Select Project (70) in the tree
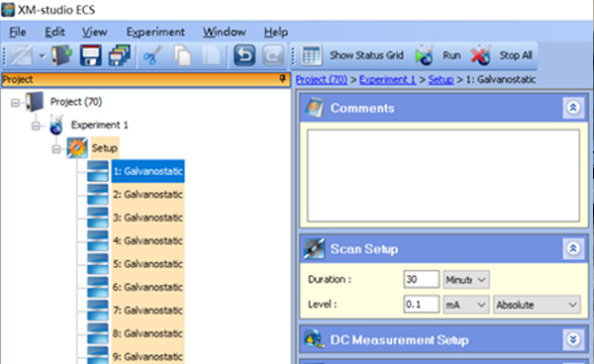This screenshot has width=594, height=364. pos(76,102)
